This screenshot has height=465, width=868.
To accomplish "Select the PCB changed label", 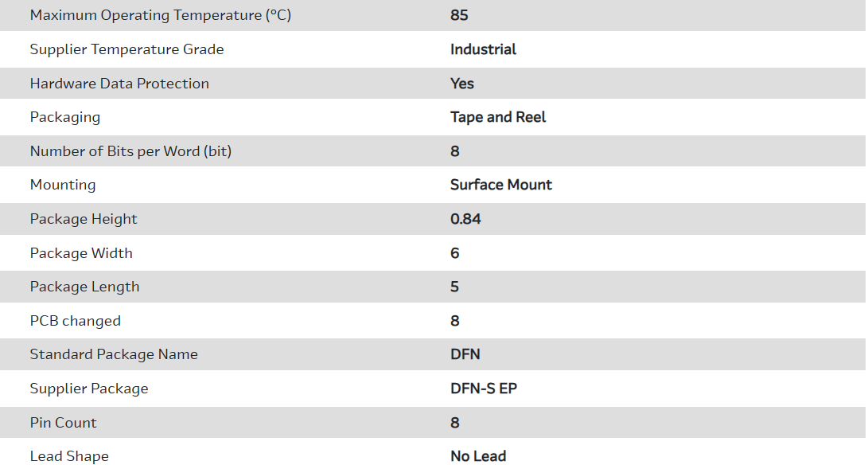I will point(76,321).
